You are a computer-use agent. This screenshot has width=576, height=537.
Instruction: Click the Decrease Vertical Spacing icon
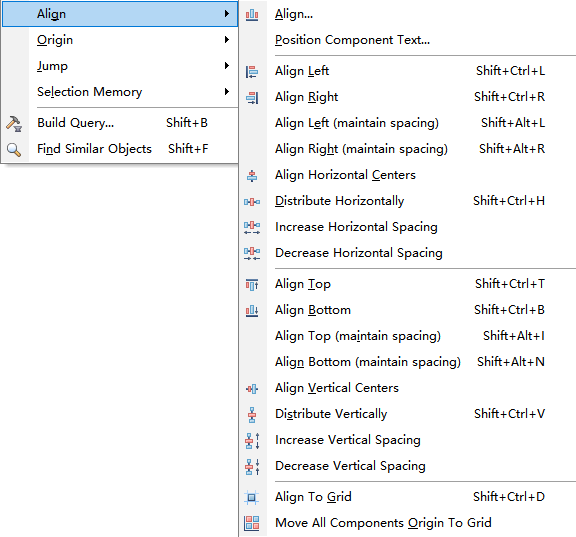[x=252, y=466]
